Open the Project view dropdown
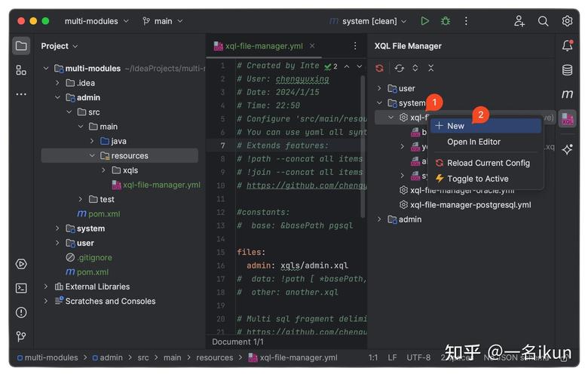588x377 pixels. (x=60, y=46)
